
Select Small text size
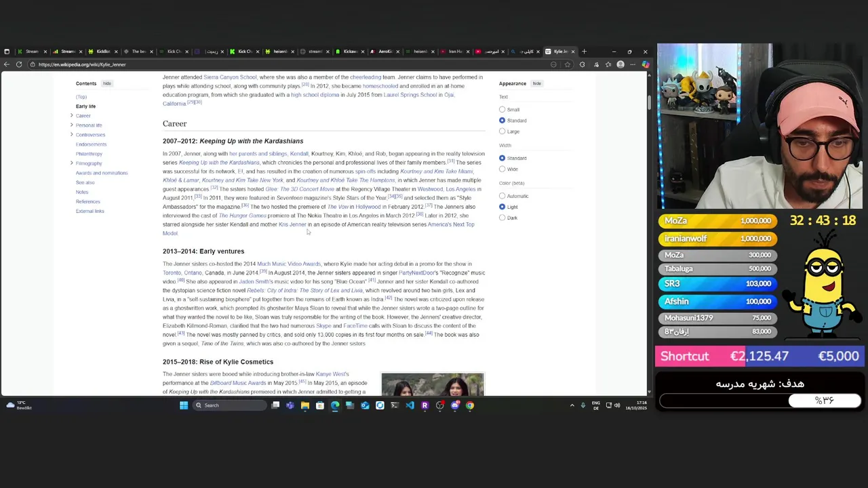502,110
